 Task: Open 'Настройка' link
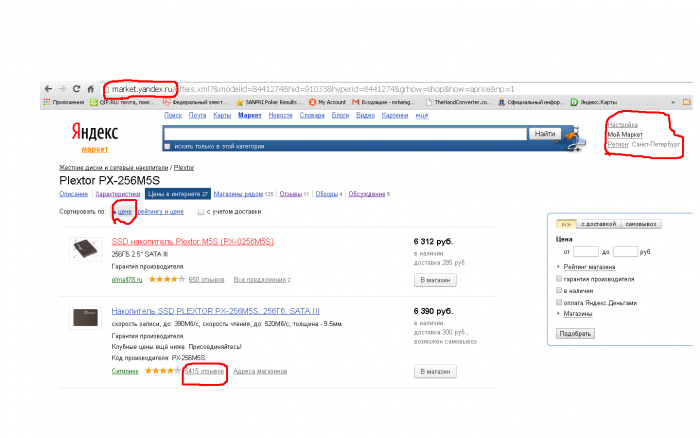[x=622, y=125]
